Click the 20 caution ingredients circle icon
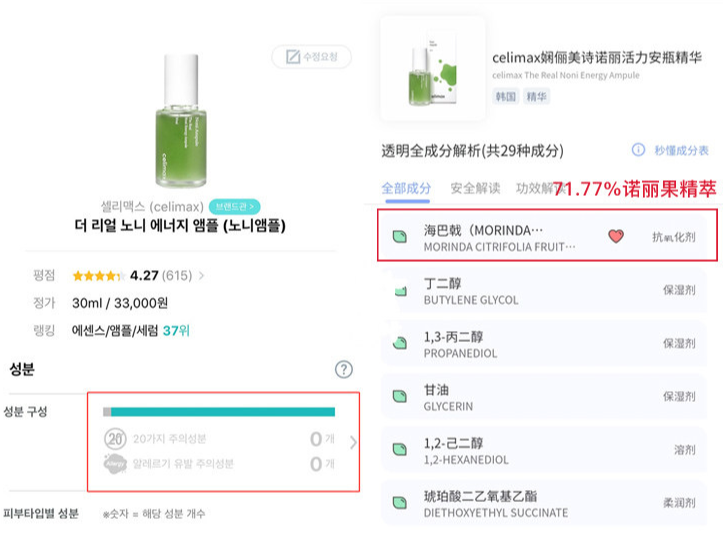The width and height of the screenshot is (723, 547). (116, 438)
